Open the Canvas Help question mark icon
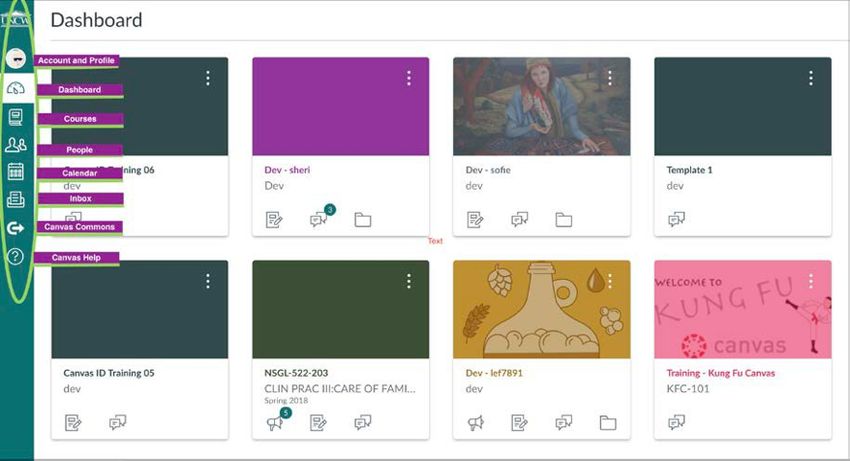Screen dimensions: 850x461 click(x=16, y=257)
